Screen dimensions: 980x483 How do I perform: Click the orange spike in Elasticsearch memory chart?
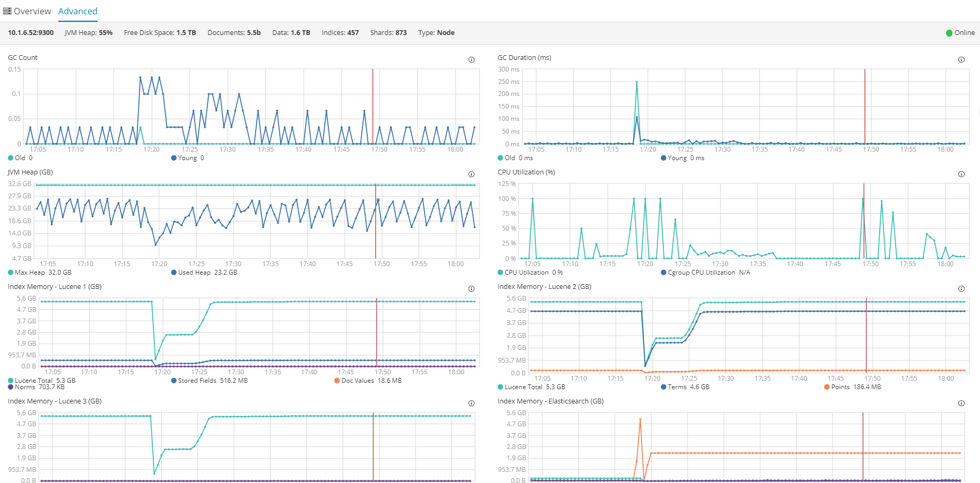tap(640, 420)
